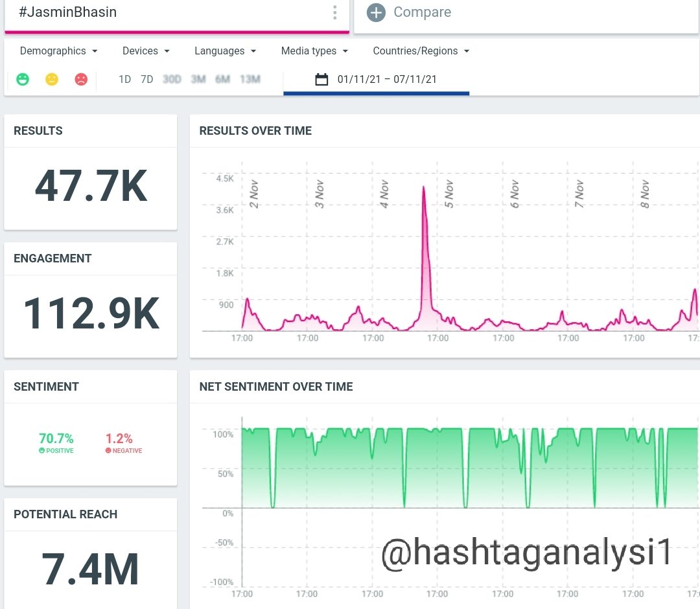Select the 13M time range
This screenshot has height=609, width=700.
250,80
